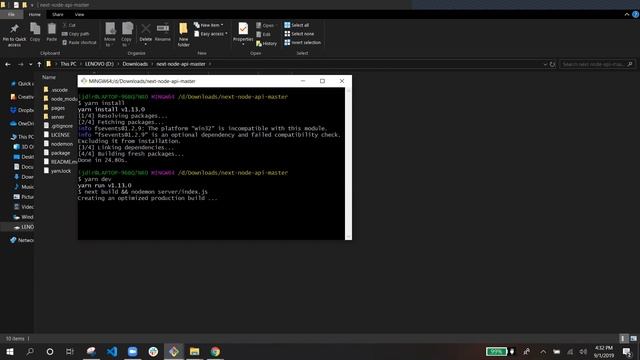
Task: Go forward with the forward arrow
Action: pos(20,64)
